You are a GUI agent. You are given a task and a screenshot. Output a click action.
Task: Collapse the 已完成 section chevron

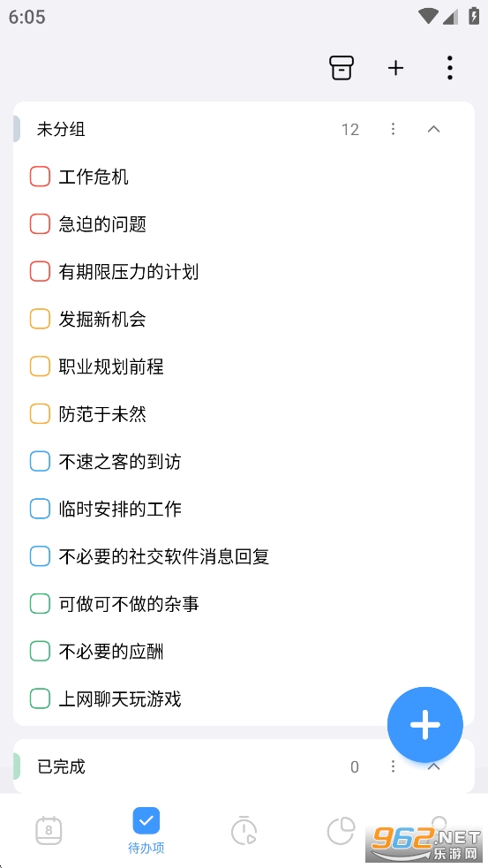tap(434, 766)
